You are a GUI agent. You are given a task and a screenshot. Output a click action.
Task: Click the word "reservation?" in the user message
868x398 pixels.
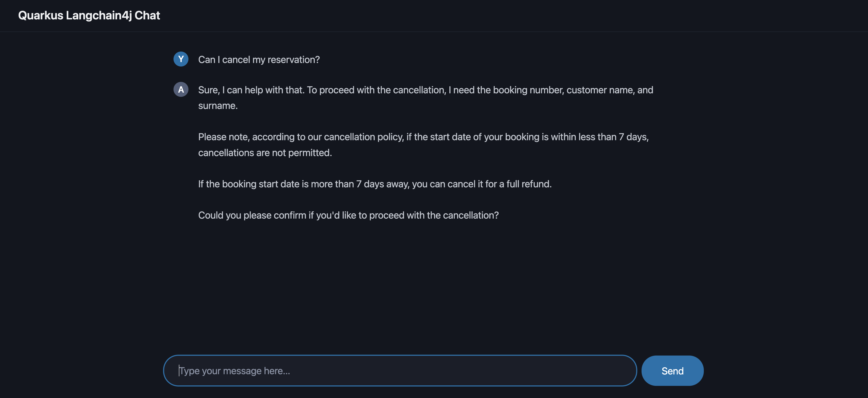(x=293, y=60)
